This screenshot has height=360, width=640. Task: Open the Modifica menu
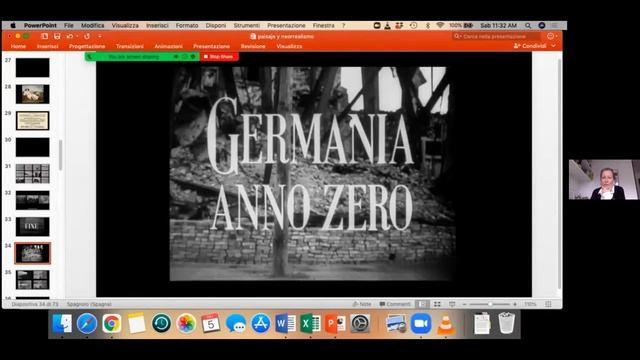pos(92,25)
